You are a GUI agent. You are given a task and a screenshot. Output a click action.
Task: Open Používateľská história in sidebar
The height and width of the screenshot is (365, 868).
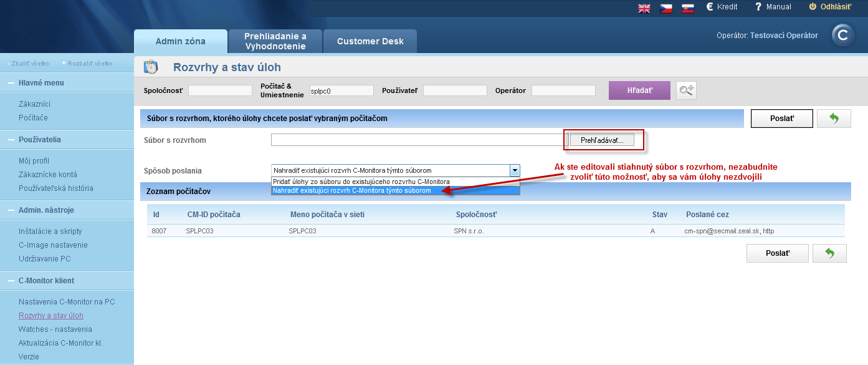point(56,188)
